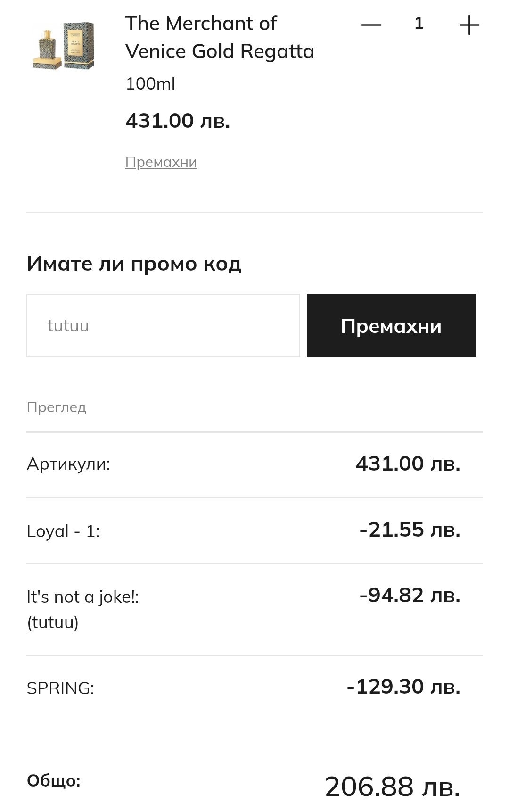Click the quantity number 1

coord(419,23)
